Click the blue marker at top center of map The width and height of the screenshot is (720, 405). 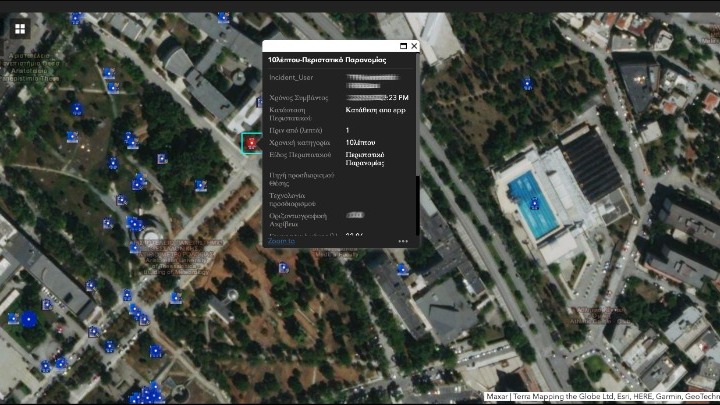click(223, 17)
